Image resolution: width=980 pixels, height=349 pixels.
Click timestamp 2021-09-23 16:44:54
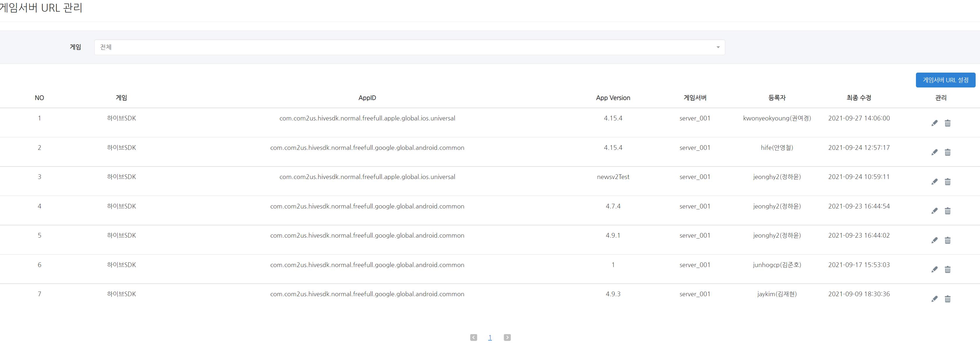tap(859, 206)
